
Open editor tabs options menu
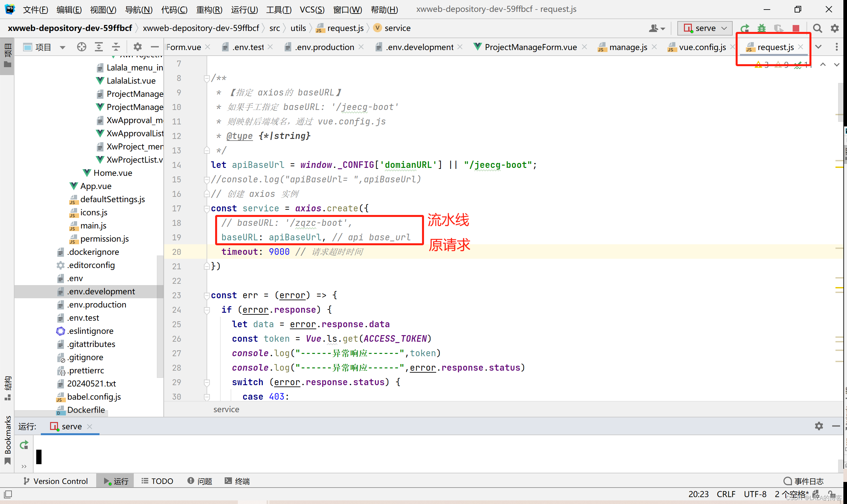[x=837, y=47]
